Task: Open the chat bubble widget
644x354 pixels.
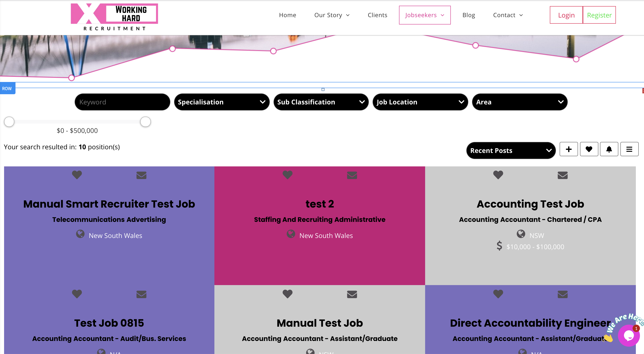Action: click(629, 335)
